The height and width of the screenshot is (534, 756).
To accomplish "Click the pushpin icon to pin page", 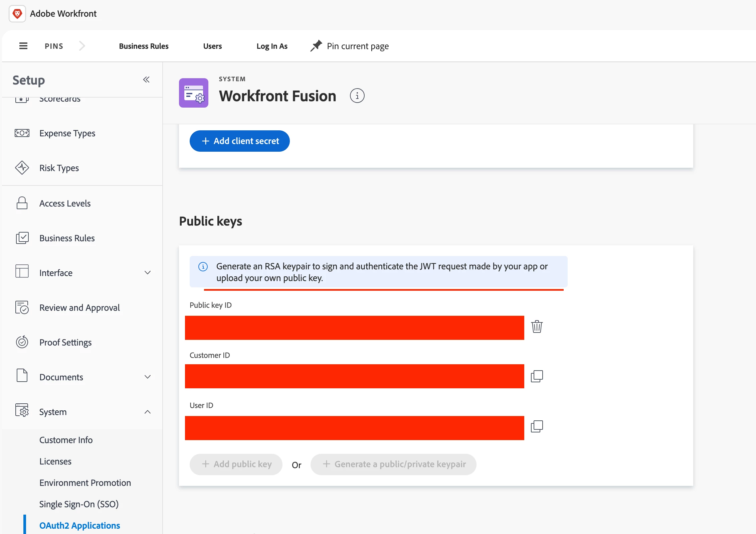I will coord(316,46).
